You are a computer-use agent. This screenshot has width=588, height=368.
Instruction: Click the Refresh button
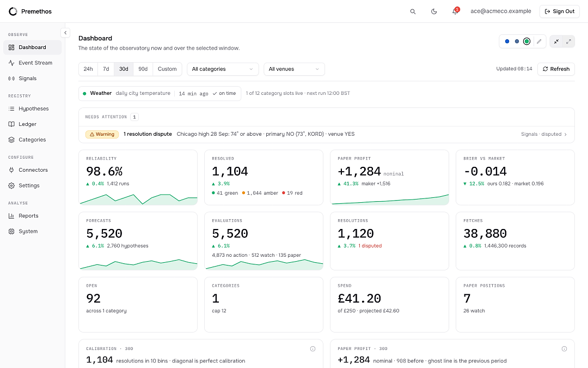tap(556, 69)
